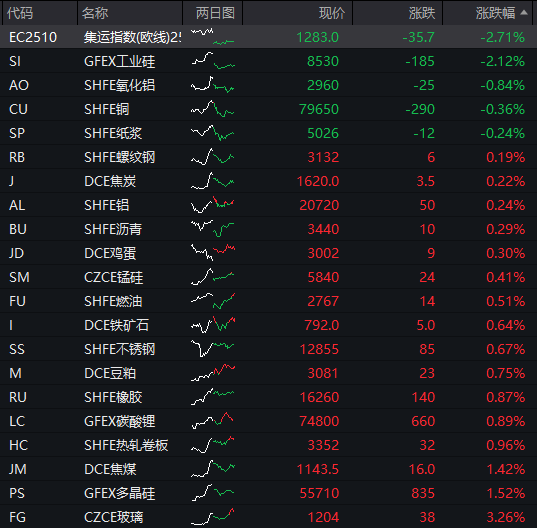This screenshot has width=537, height=528.
Task: Open two-day chart for SHFE燃油
Action: click(213, 301)
